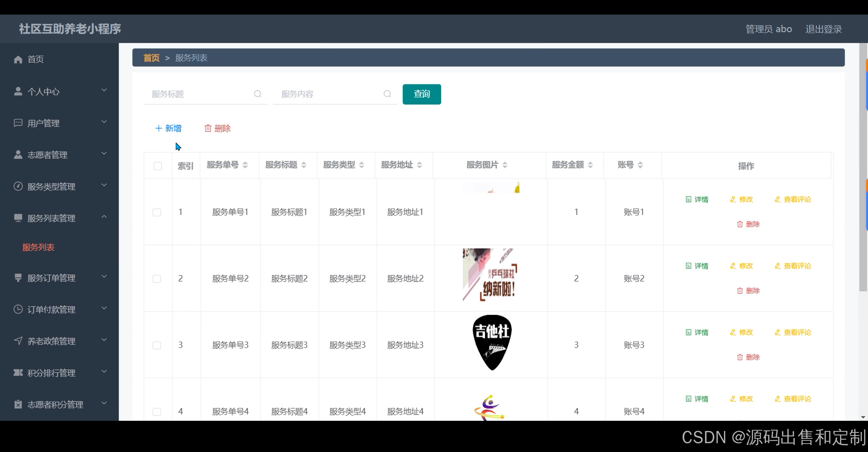868x452 pixels.
Task: Select the checkbox for row 3
Action: coord(157,345)
